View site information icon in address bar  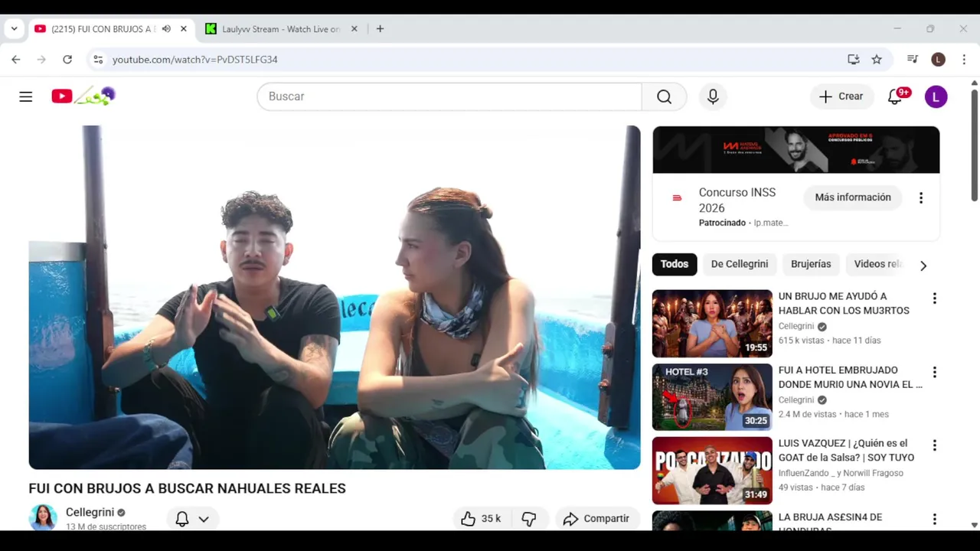(x=97, y=59)
